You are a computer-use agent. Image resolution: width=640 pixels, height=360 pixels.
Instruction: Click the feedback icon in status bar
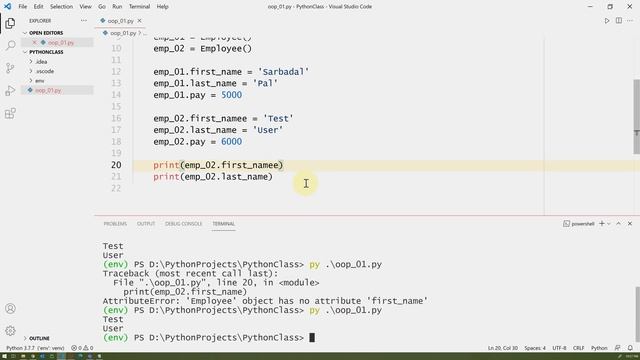click(x=618, y=348)
